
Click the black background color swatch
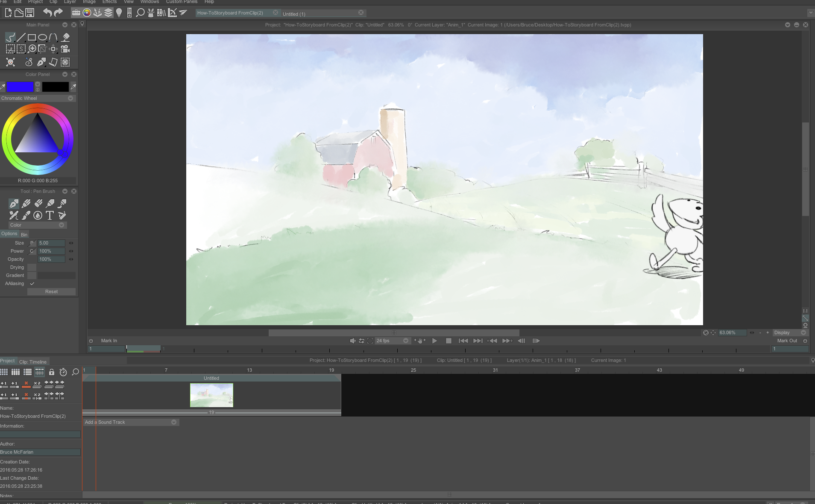[55, 87]
